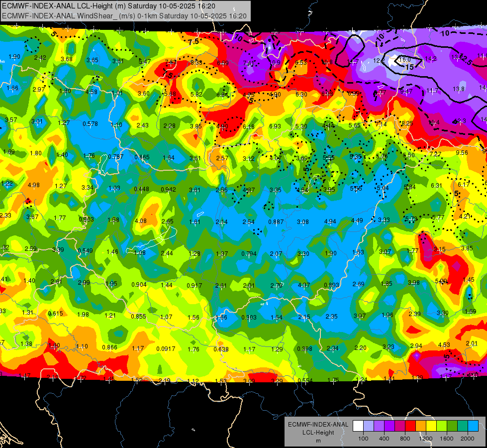487x448 pixels.
Task: Click the LCL-Height title line at top
Action: (x=108, y=6)
